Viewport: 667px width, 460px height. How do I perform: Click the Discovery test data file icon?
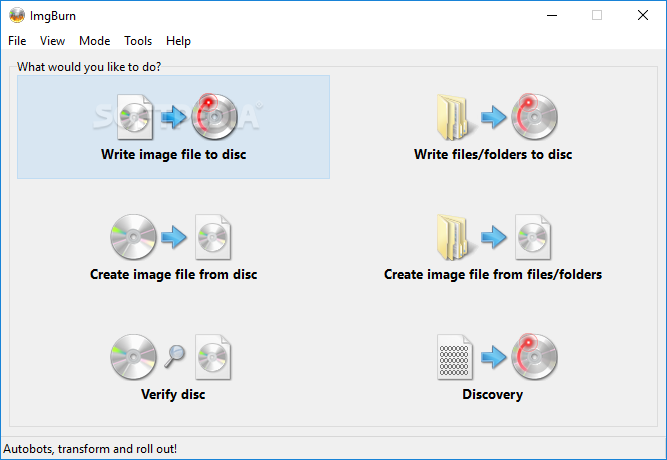455,357
